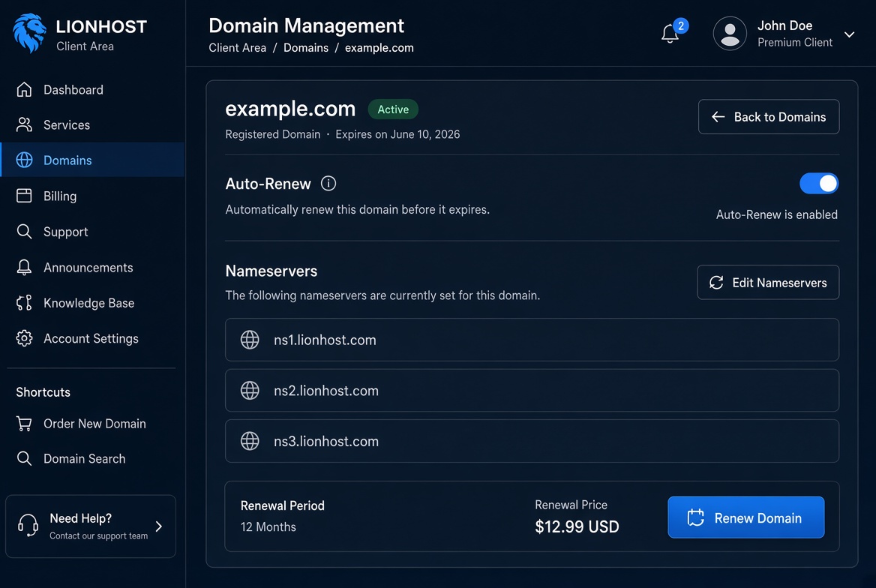Click the Domain Search magnifier icon
The image size is (876, 588).
tap(24, 458)
